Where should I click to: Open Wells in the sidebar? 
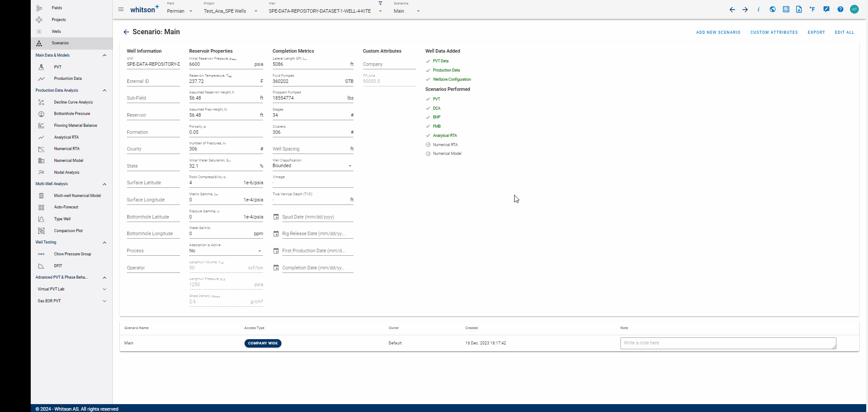click(x=72, y=32)
